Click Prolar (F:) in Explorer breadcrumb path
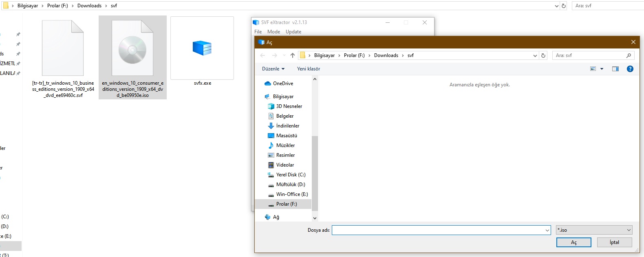 point(57,6)
